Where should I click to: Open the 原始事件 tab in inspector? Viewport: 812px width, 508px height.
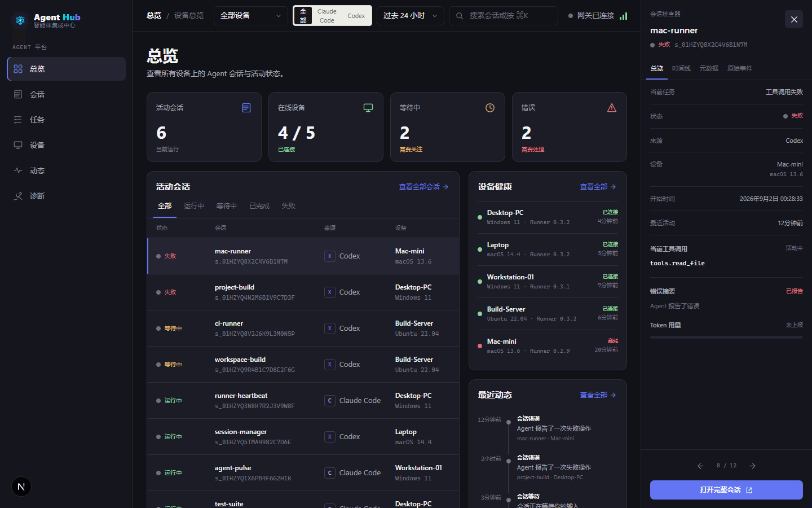pyautogui.click(x=740, y=68)
